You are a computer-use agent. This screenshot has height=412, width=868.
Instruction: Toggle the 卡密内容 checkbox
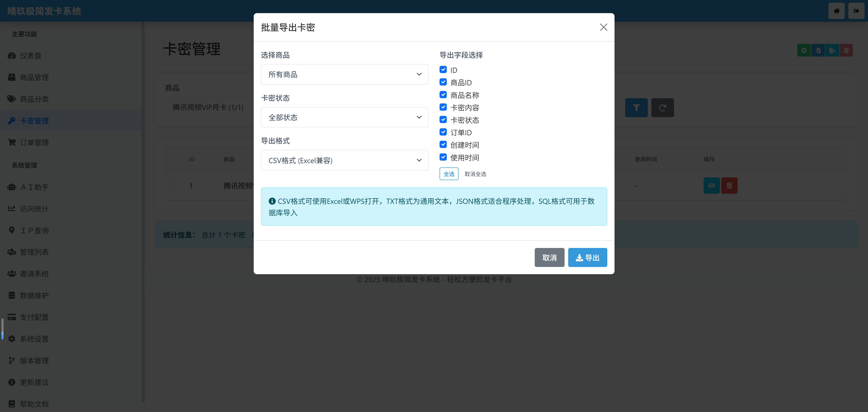(x=443, y=107)
